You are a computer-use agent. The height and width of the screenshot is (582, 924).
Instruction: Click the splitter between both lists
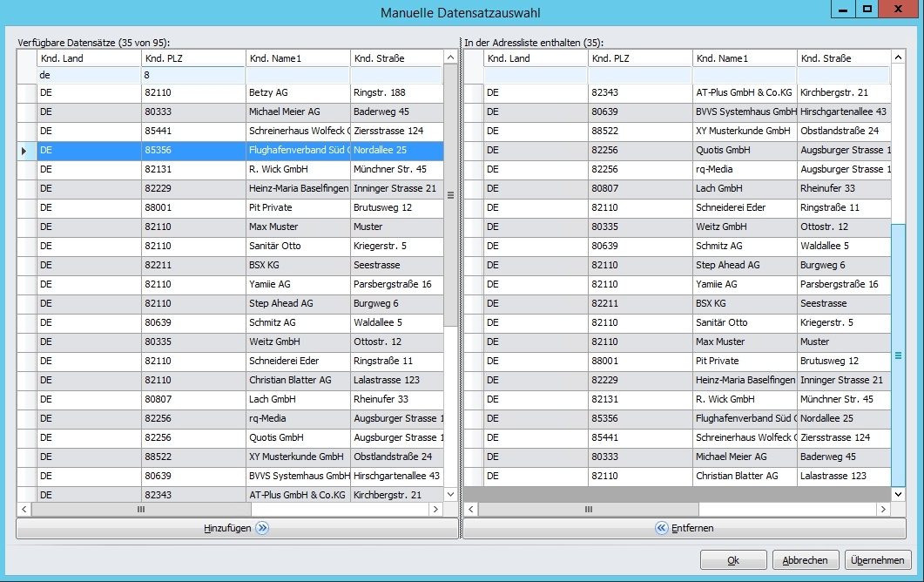click(x=461, y=288)
